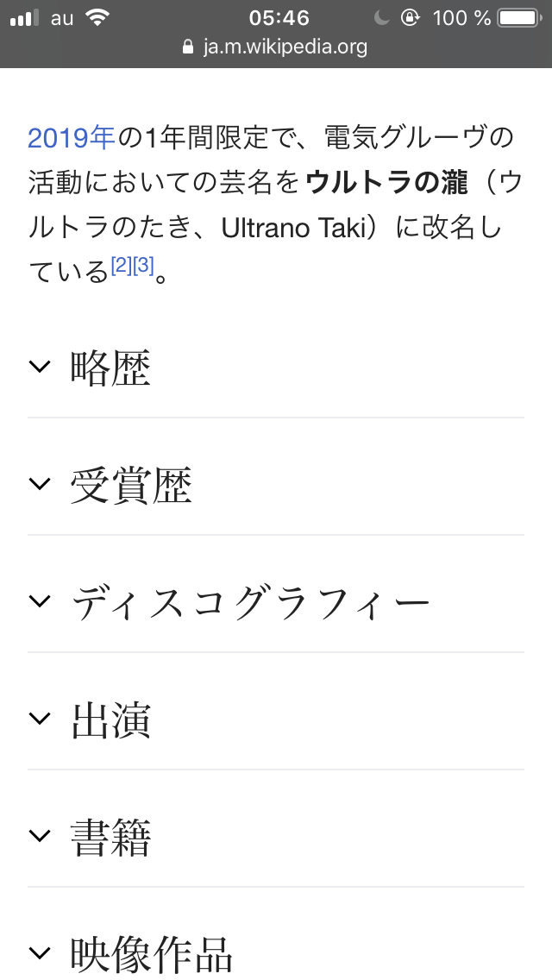Open footnote reference [2]
552x980 pixels.
(122, 267)
